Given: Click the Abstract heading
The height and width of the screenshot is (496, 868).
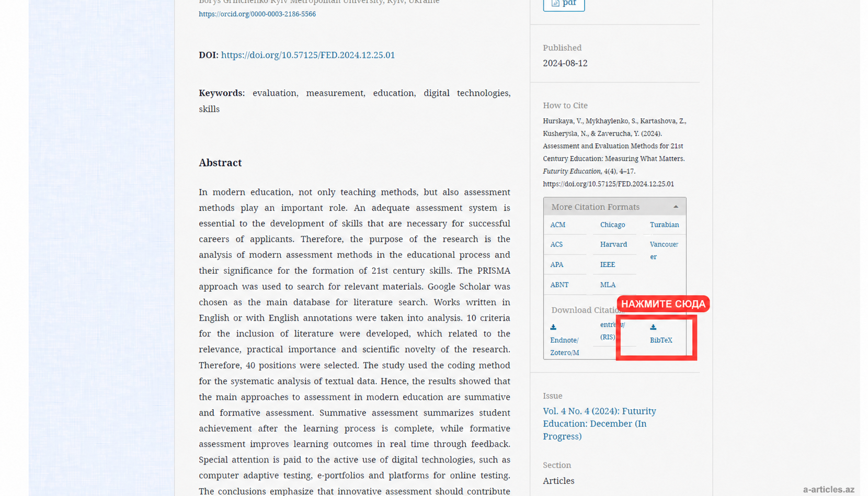Looking at the screenshot, I should (220, 163).
